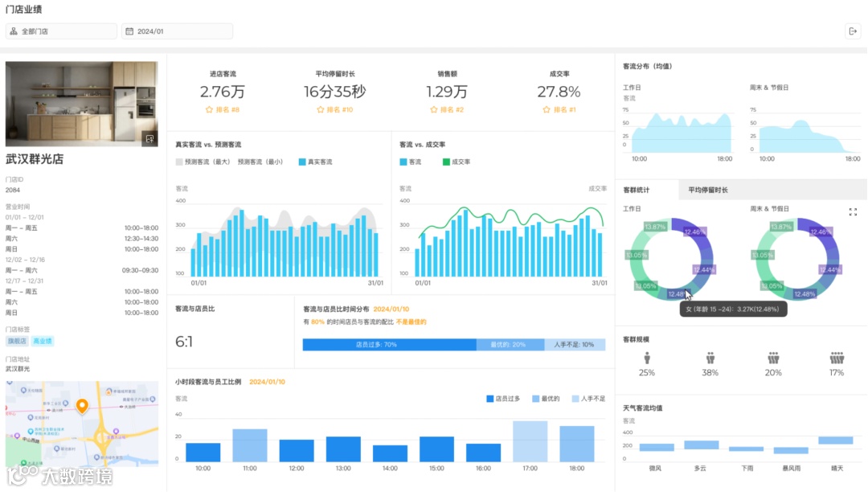The image size is (868, 492).
Task: Click the 武汉群光店 store name
Action: (x=35, y=159)
